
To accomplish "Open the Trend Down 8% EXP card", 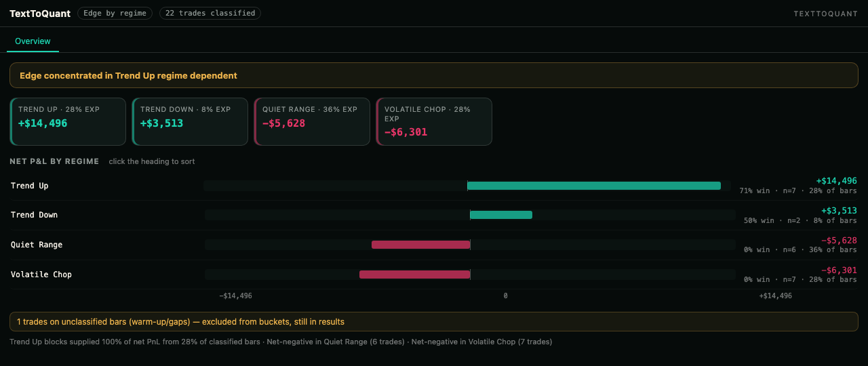I will click(190, 121).
